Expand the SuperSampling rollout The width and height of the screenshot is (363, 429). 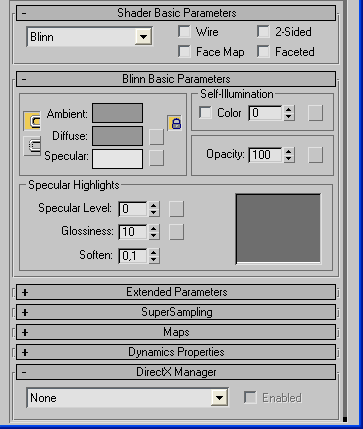(x=176, y=312)
